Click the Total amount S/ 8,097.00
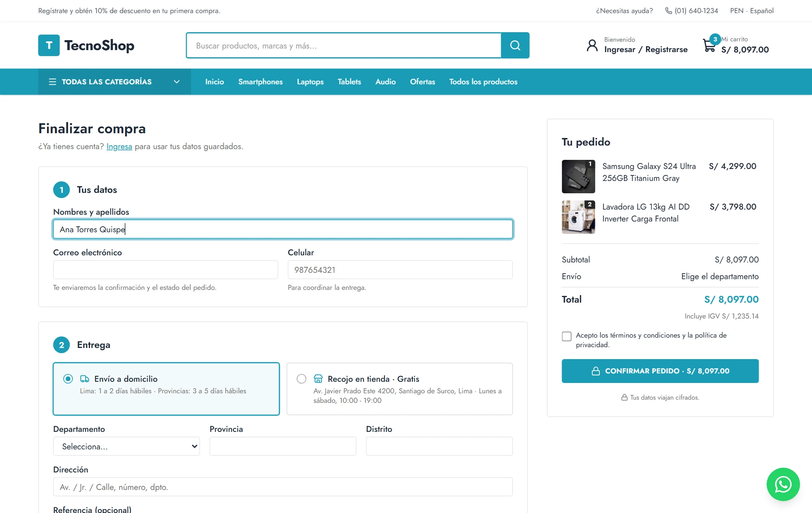Viewport: 812px width, 513px height. (731, 299)
